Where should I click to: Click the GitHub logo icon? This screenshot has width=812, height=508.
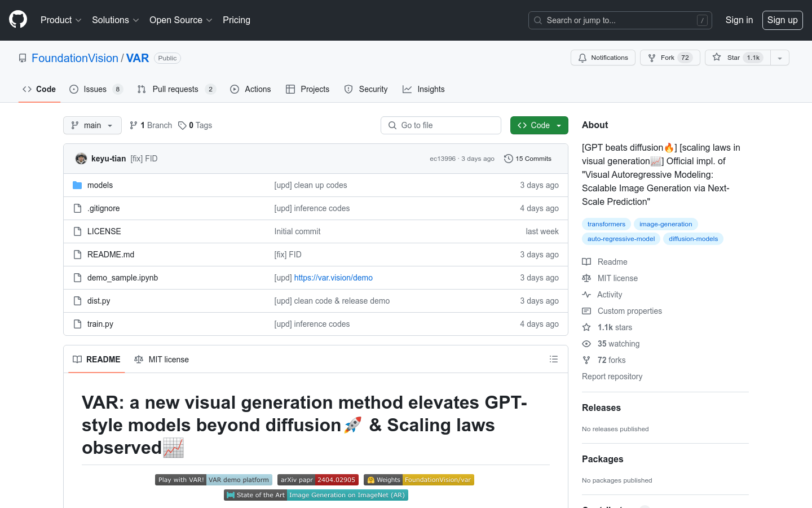click(x=18, y=20)
